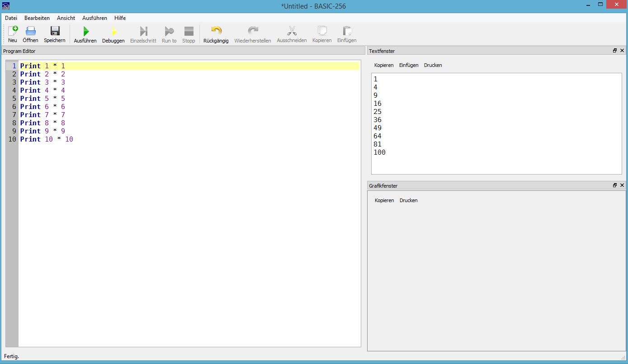628x364 pixels.
Task: Click the Program Editor panel title
Action: pyautogui.click(x=19, y=51)
